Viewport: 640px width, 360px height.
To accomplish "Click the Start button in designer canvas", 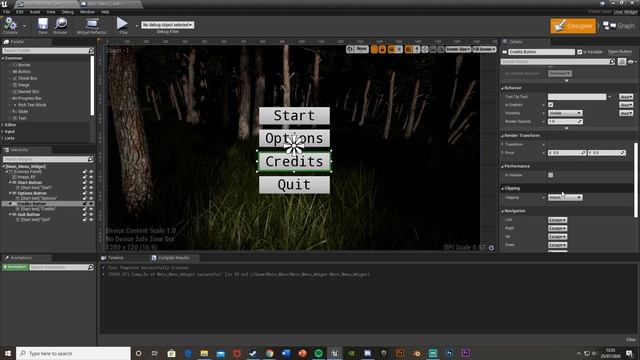I will pyautogui.click(x=294, y=116).
